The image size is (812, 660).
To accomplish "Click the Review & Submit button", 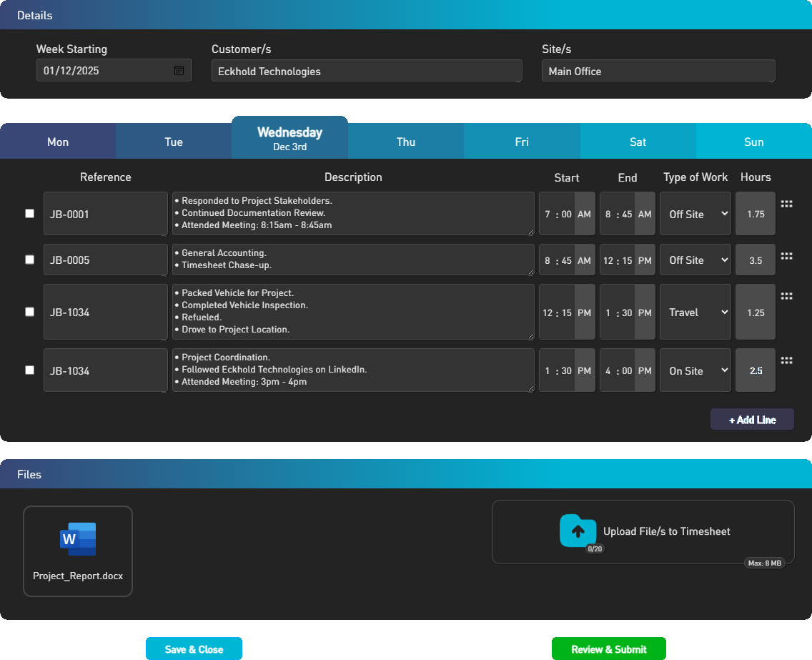I will point(608,649).
